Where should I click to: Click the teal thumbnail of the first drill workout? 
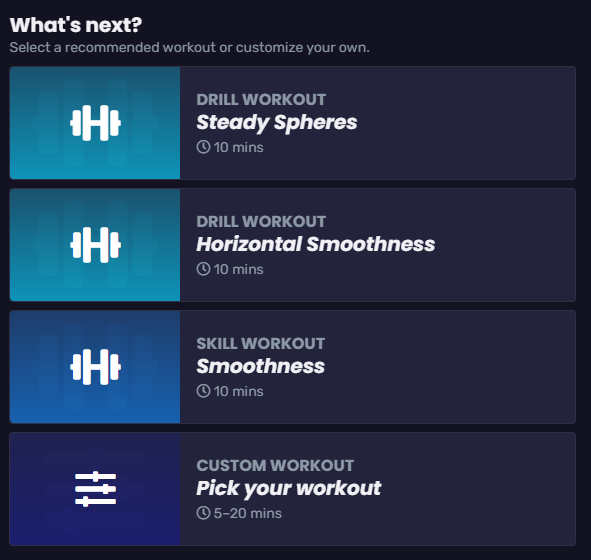tap(95, 123)
